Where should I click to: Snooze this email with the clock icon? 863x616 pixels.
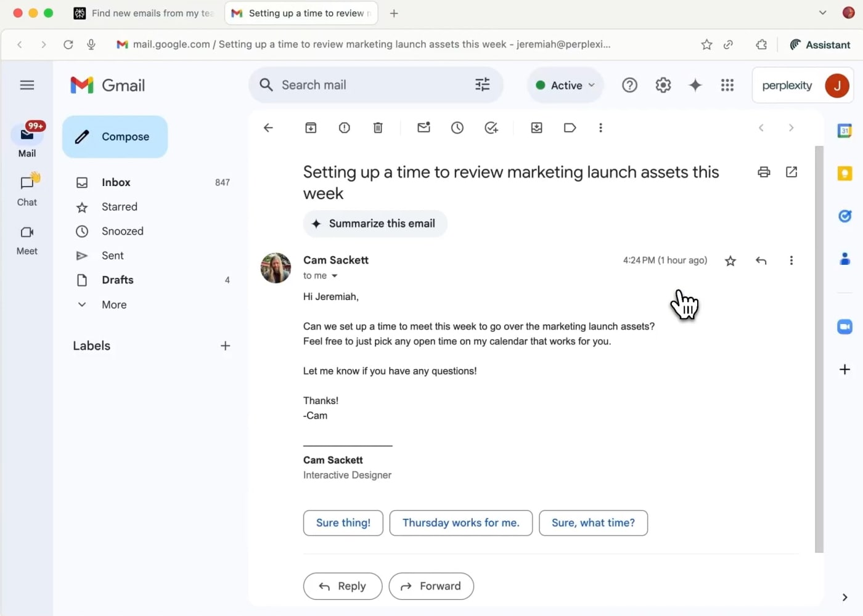pos(457,128)
